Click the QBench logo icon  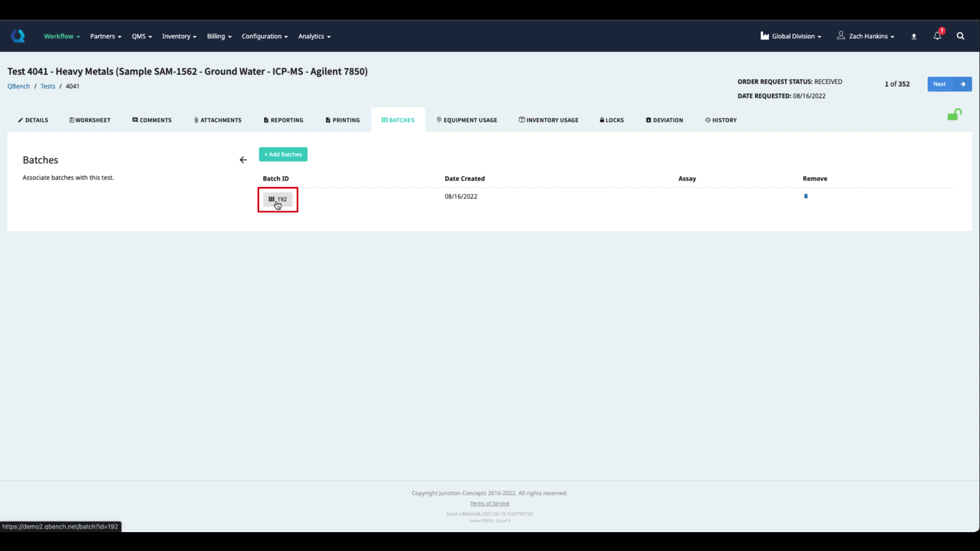click(x=18, y=36)
